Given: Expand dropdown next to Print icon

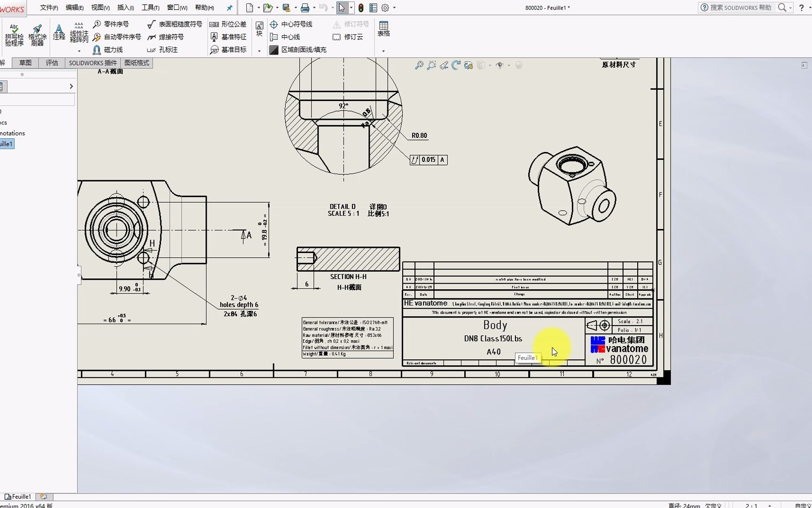Looking at the screenshot, I should point(314,8).
